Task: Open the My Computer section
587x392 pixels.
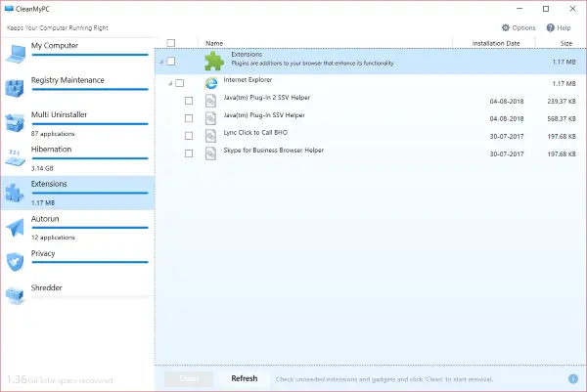Action: click(x=77, y=54)
